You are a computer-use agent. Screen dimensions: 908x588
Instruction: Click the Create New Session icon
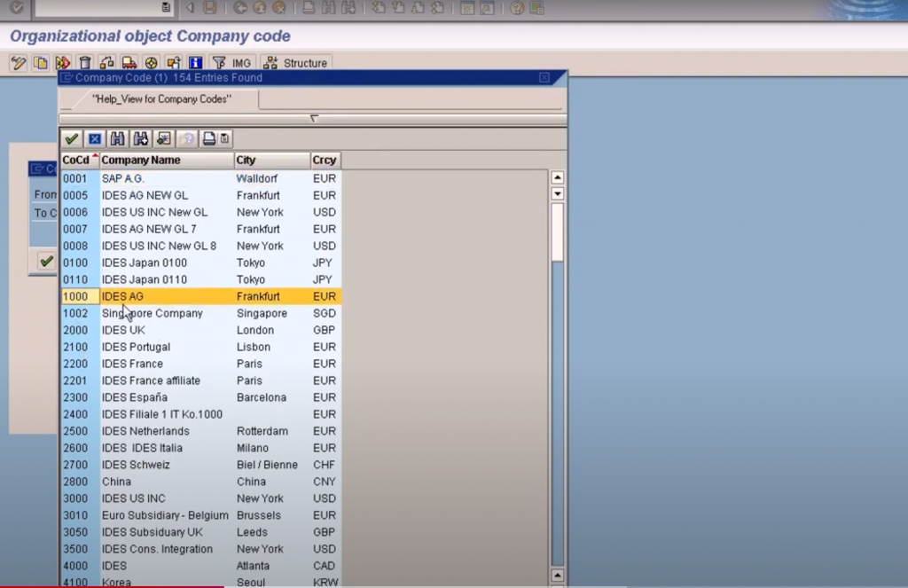tap(466, 7)
